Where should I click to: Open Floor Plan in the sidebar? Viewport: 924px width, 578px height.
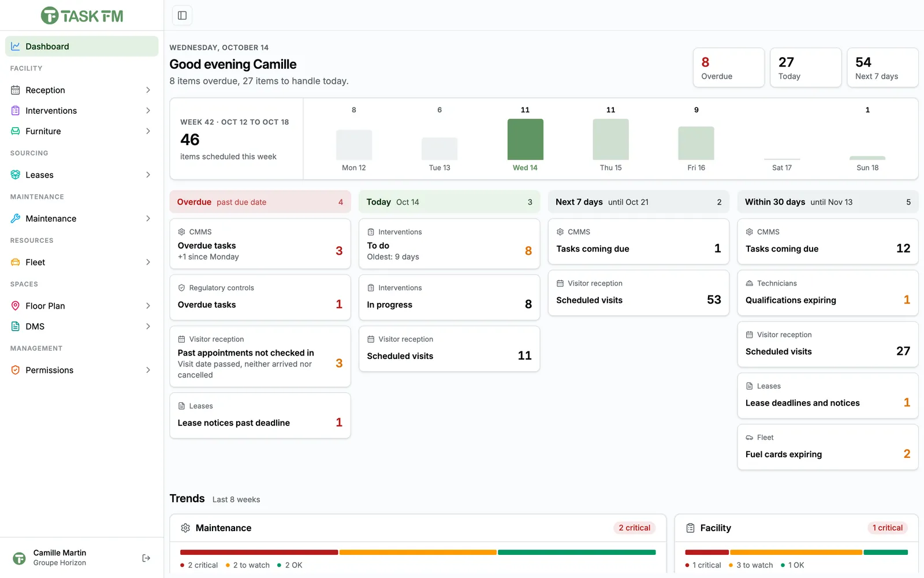click(x=82, y=306)
